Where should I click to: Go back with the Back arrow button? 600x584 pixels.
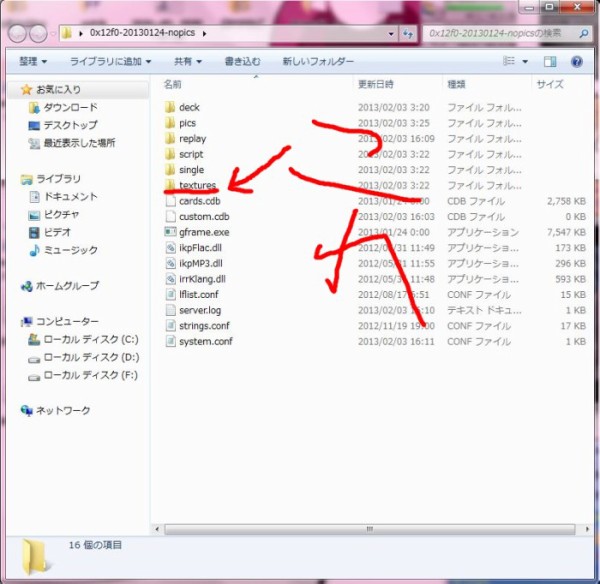pos(18,33)
